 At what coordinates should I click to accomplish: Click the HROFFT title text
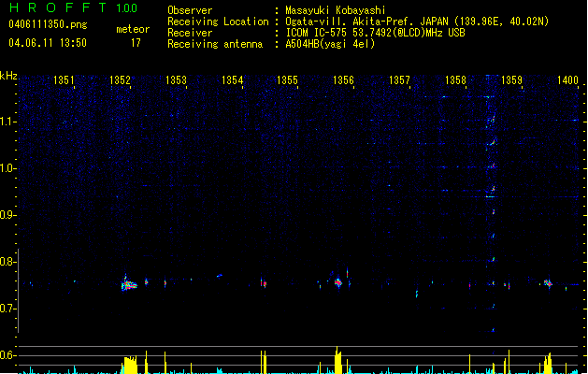58,7
